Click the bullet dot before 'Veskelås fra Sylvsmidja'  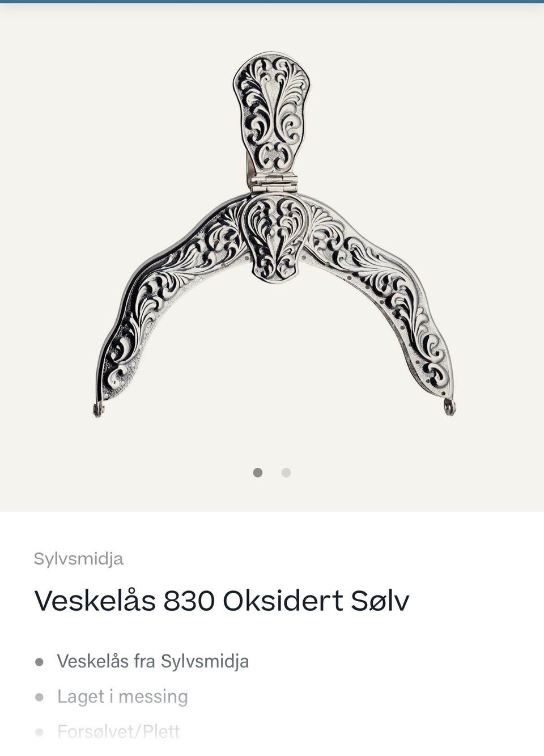(39, 662)
